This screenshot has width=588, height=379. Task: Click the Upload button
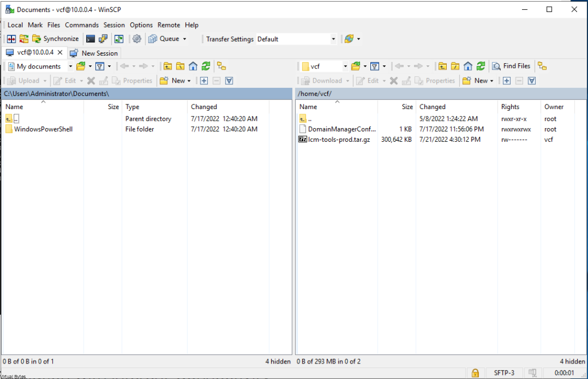click(x=24, y=80)
